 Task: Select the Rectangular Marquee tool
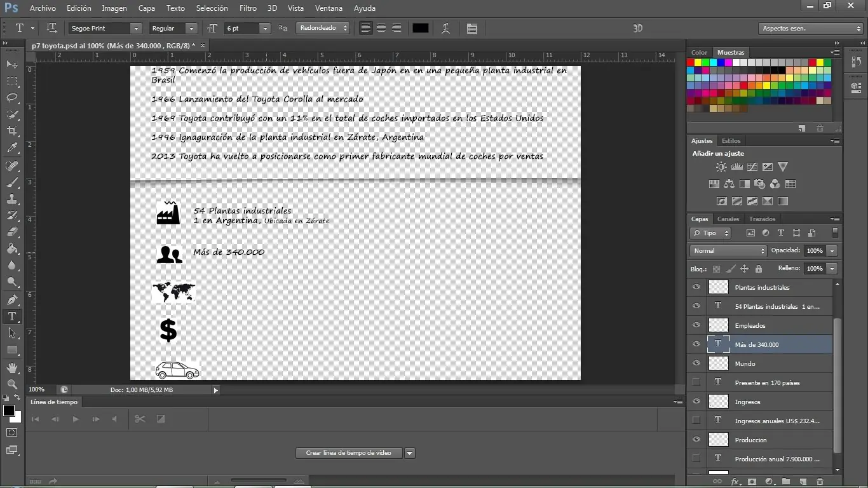tap(12, 81)
